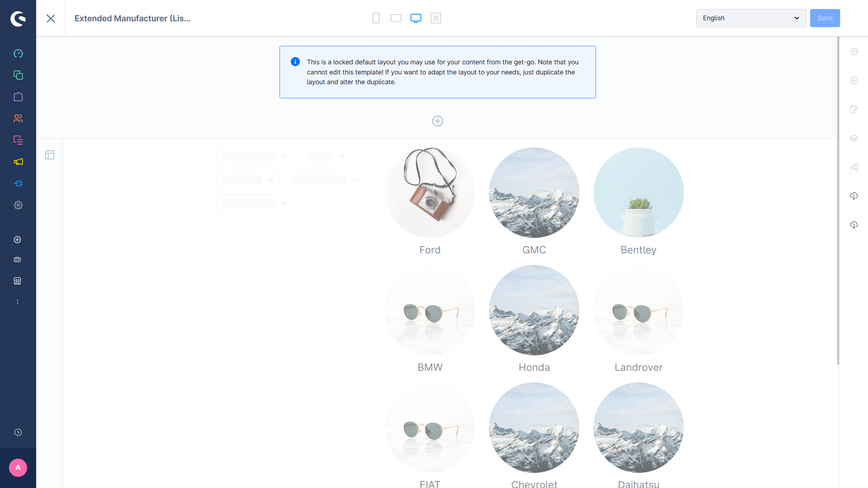Click the Save button
The image size is (868, 488).
tap(825, 18)
